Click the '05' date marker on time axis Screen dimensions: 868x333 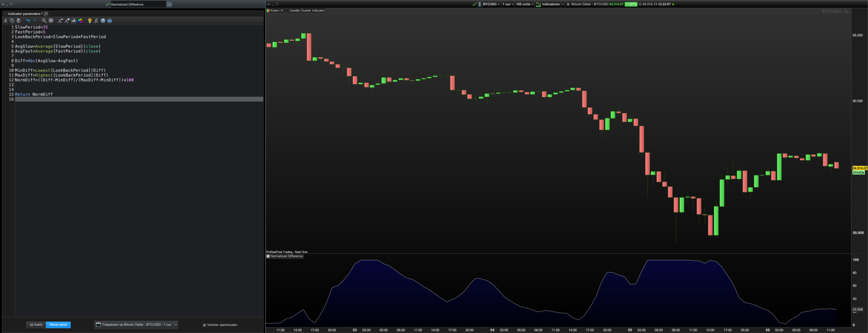pyautogui.click(x=630, y=330)
